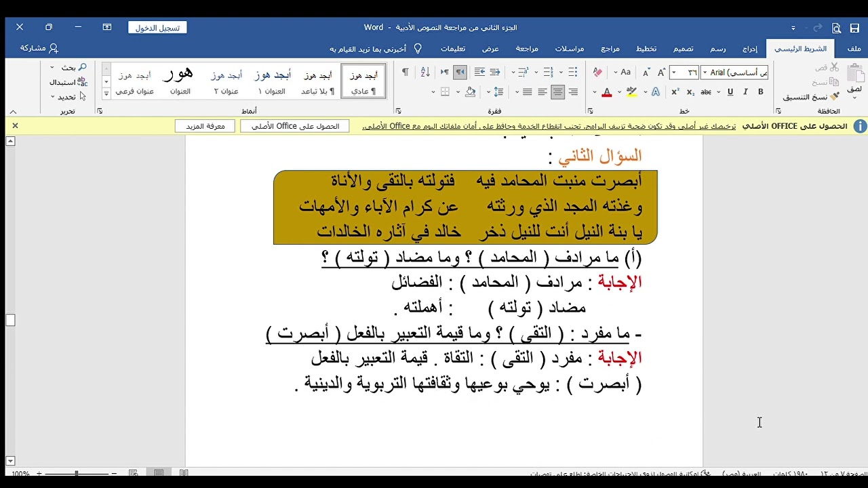Open Paragraph dialog launcher (فقرة group)
This screenshot has height=488, width=868.
coord(398,111)
